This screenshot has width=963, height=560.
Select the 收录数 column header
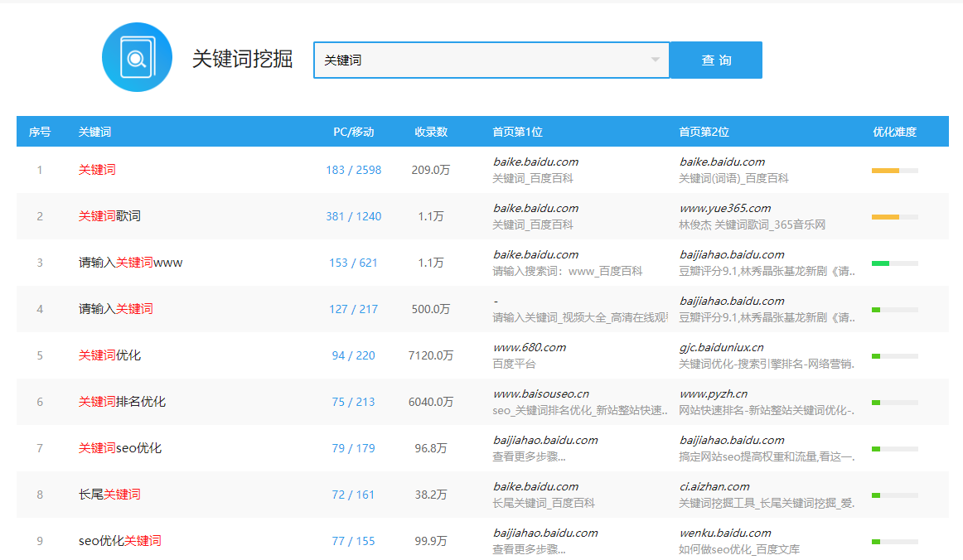click(x=430, y=132)
